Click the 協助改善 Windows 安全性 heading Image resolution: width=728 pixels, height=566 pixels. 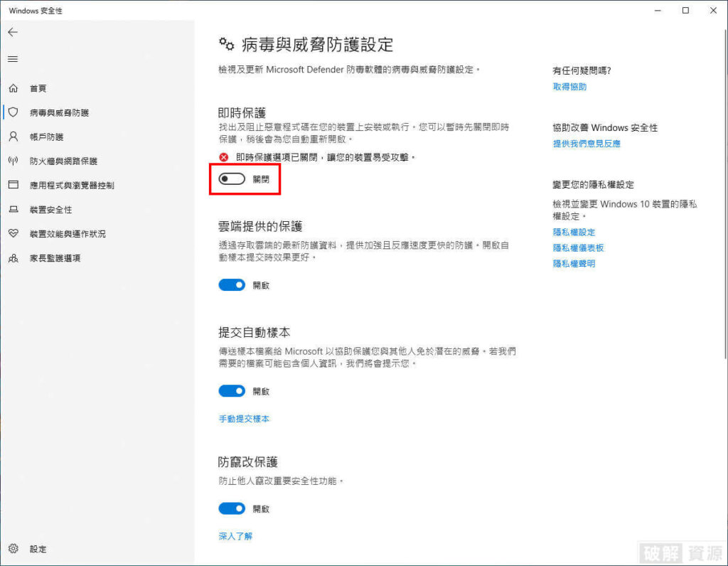tap(605, 127)
